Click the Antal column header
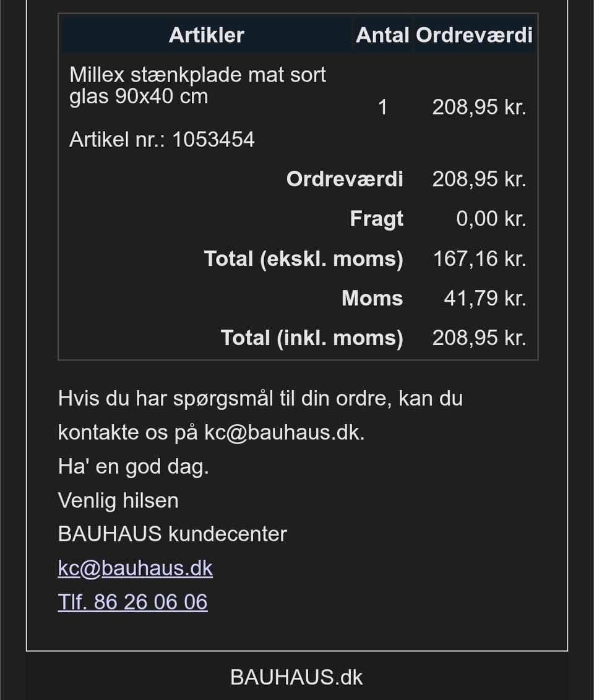 (382, 35)
